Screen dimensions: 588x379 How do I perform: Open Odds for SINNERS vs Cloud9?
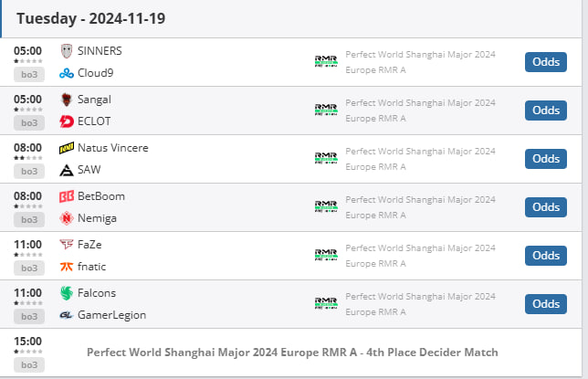tap(546, 62)
